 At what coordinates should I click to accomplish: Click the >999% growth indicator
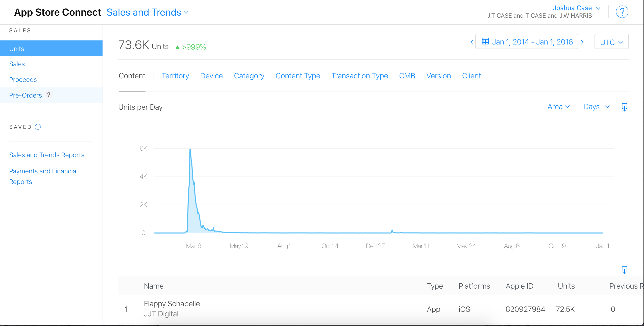point(191,47)
